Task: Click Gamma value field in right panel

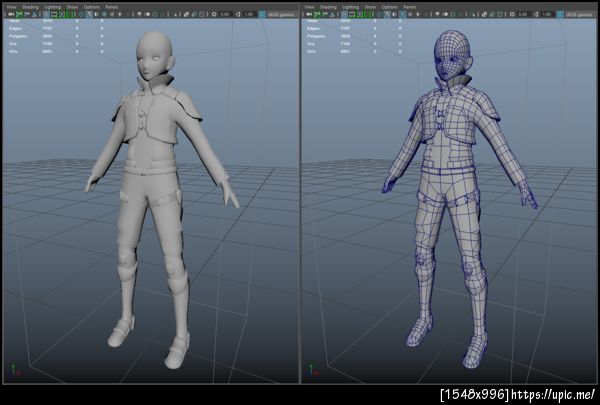Action: tap(547, 15)
